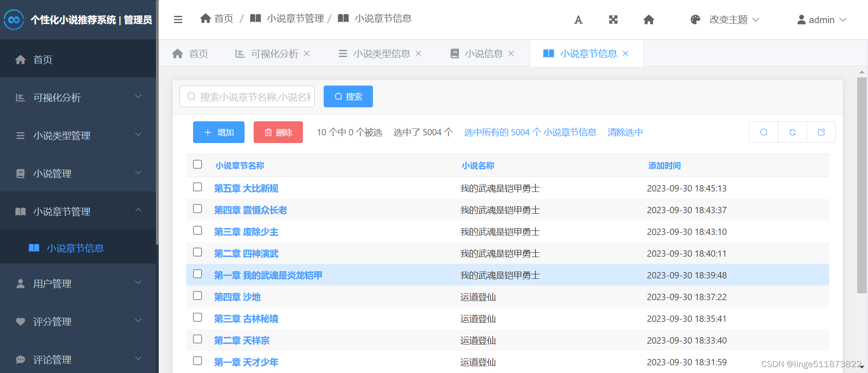
Task: Close the 可视化分析 tab
Action: tap(307, 53)
